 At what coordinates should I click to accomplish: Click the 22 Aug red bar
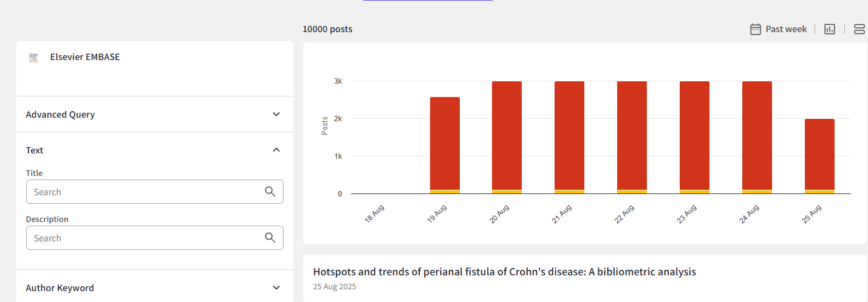[x=632, y=135]
